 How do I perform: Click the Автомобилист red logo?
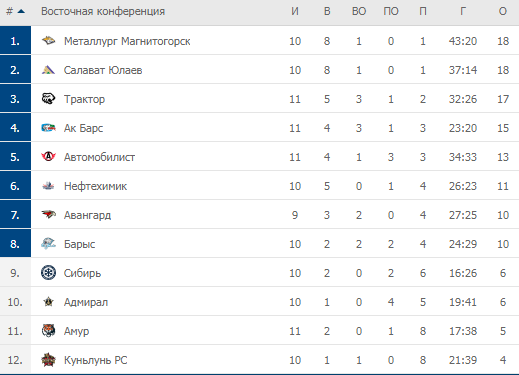[48, 157]
